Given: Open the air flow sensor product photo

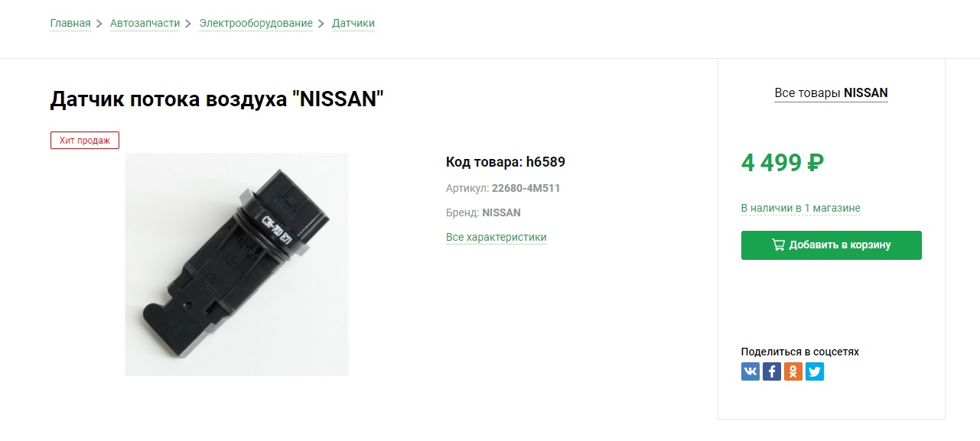Looking at the screenshot, I should pos(236,264).
